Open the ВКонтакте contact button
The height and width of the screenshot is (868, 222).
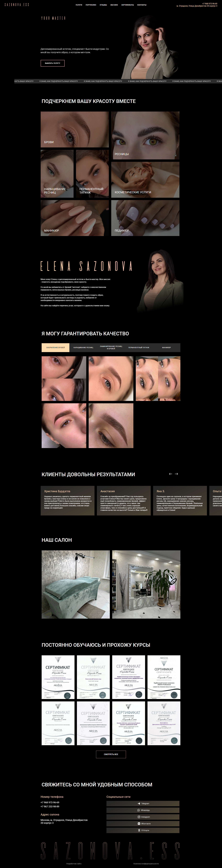pyautogui.click(x=143, y=823)
